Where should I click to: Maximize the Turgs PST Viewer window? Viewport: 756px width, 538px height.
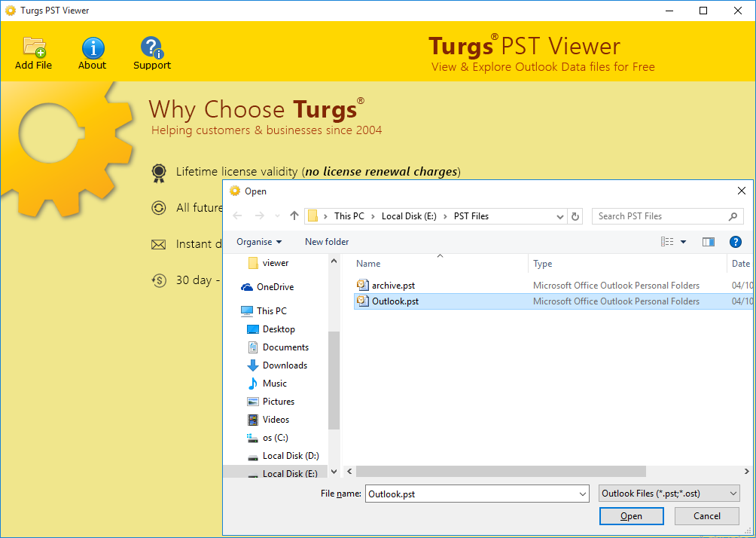tap(703, 11)
